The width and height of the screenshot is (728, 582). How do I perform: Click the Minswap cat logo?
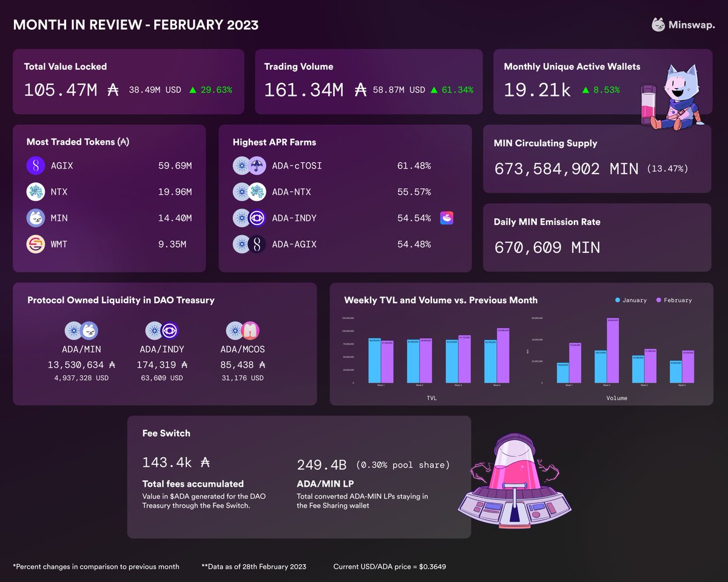(x=658, y=25)
